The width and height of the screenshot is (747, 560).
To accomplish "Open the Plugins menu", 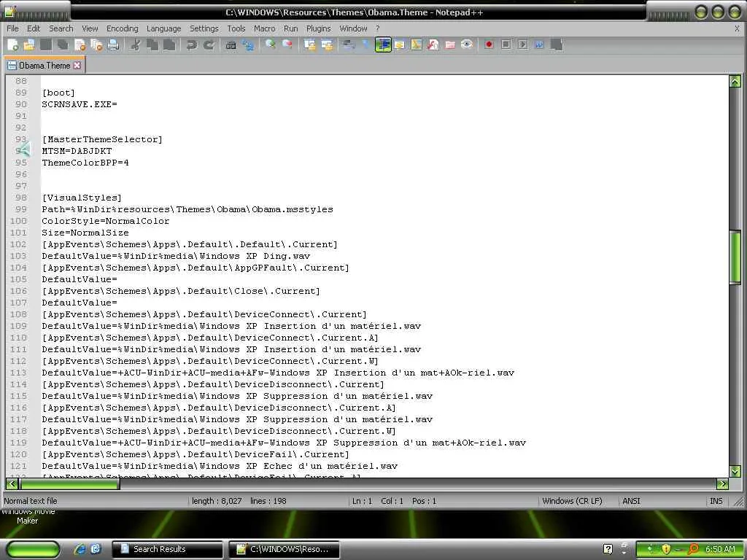I will pyautogui.click(x=318, y=28).
